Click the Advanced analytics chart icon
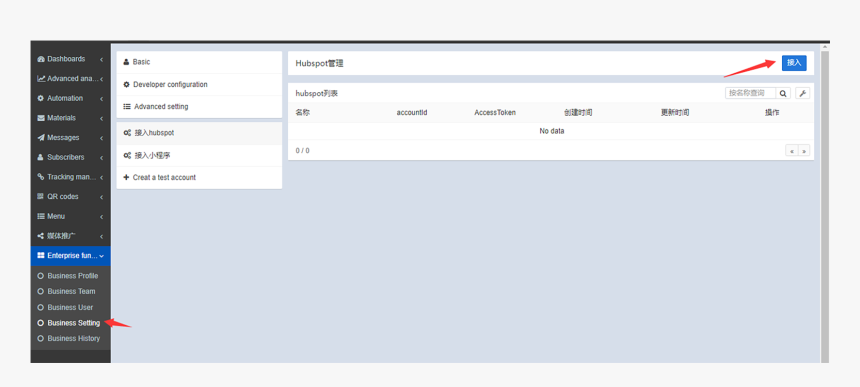 (x=41, y=79)
